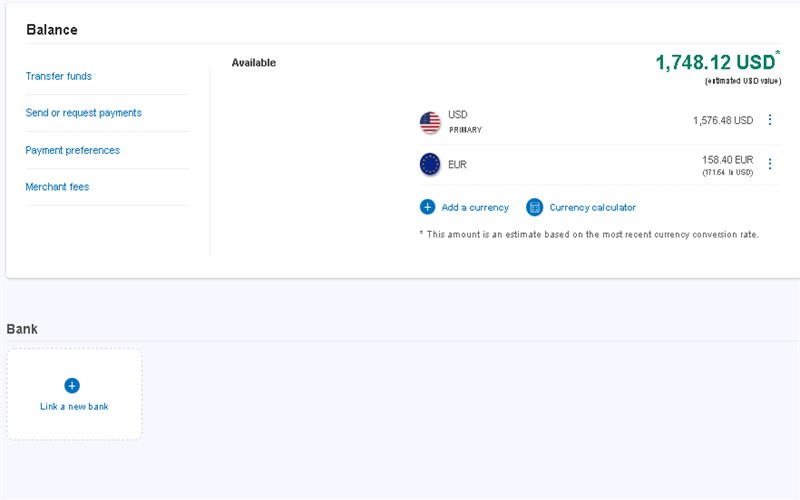Click the PRIMARY label under USD
The height and width of the screenshot is (500, 800).
(465, 130)
